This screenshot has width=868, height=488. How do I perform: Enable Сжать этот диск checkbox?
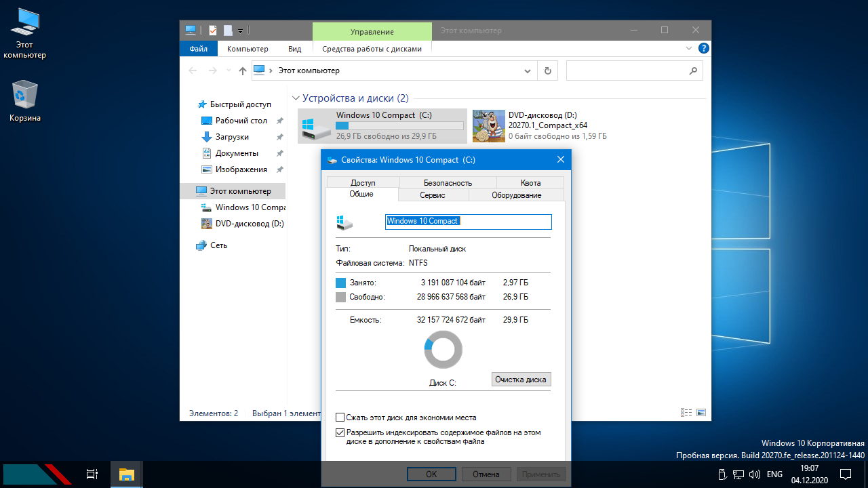point(340,418)
